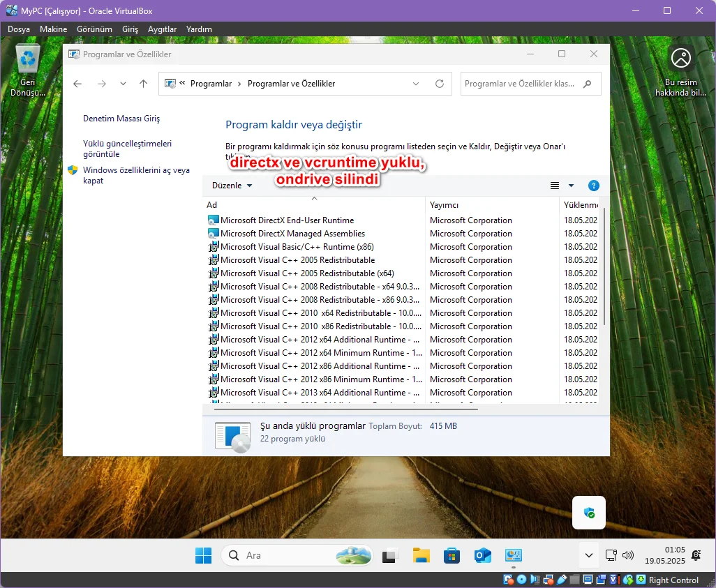
Task: Click the taskbar Ara search box
Action: (x=297, y=555)
